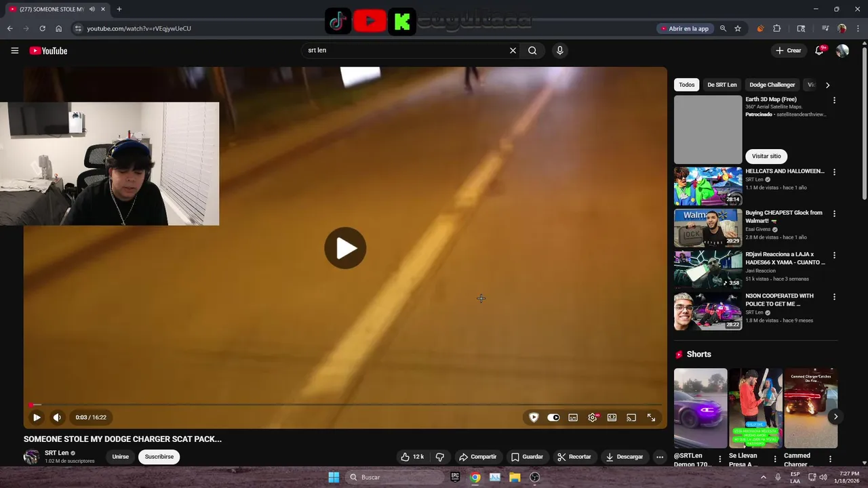Click the large center play button
Screen dimensions: 868x488
pos(345,248)
